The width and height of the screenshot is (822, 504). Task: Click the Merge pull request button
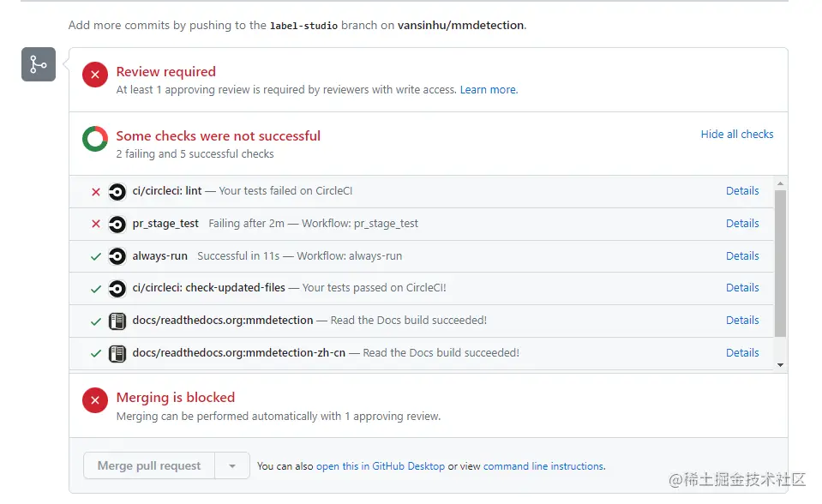coord(149,465)
